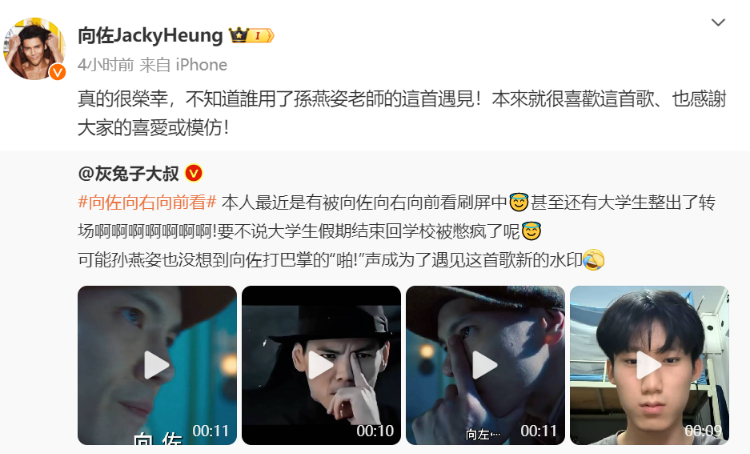Open the #向佐向右向前看# hashtag topic
The width and height of the screenshot is (750, 454).
147,202
